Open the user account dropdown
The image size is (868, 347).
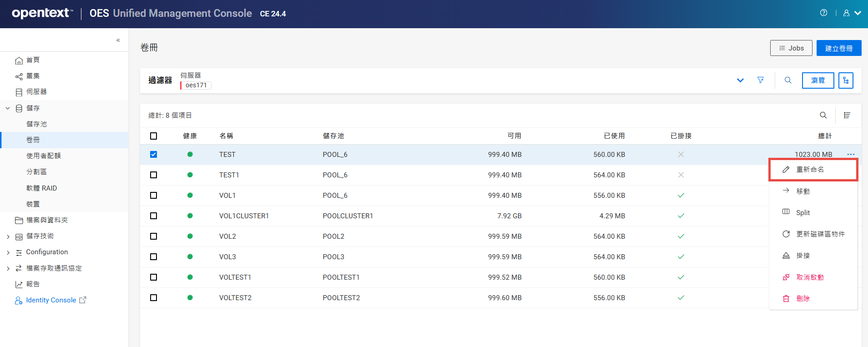tap(852, 13)
